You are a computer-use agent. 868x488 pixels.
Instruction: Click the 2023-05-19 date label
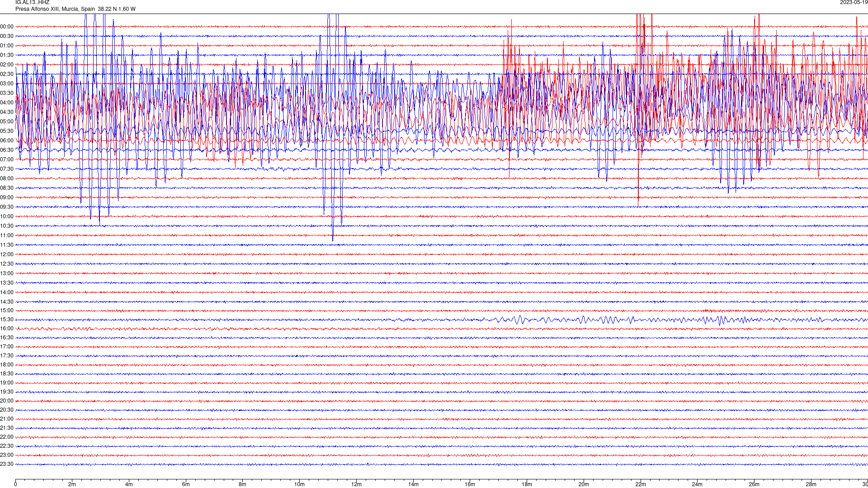click(854, 2)
